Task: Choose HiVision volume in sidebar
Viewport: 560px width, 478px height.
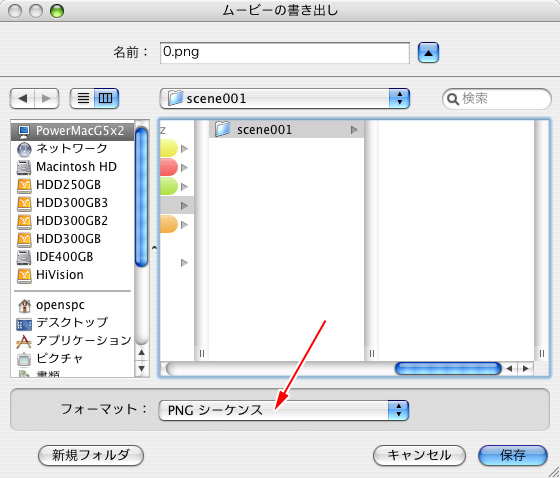Action: [72, 275]
